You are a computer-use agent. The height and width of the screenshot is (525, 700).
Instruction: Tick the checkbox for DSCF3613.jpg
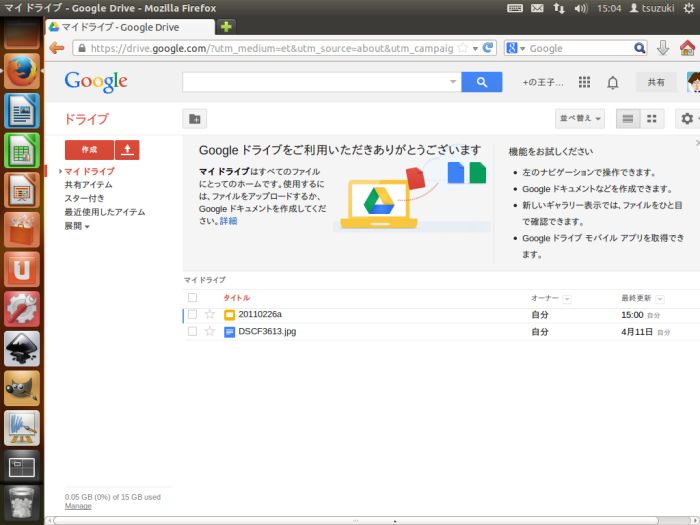pos(193,332)
